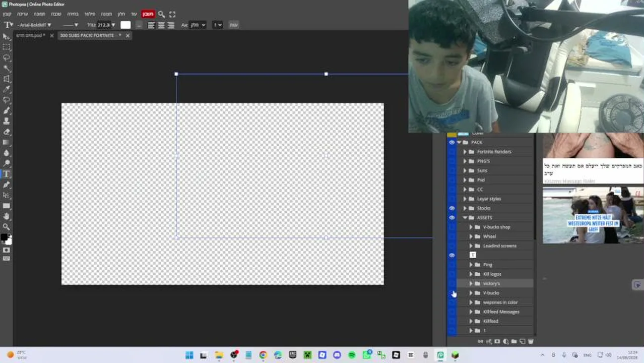Show the Wheel folder visibility
Image resolution: width=644 pixels, height=363 pixels.
tap(452, 236)
